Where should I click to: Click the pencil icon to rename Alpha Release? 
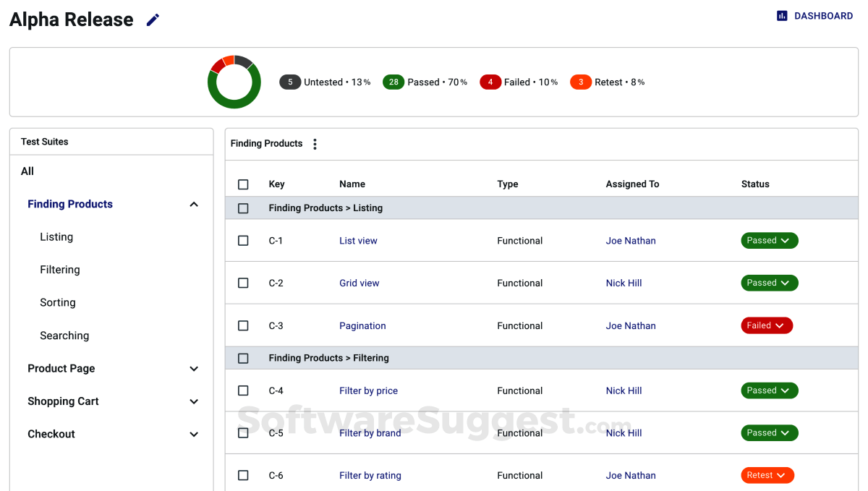coord(153,20)
